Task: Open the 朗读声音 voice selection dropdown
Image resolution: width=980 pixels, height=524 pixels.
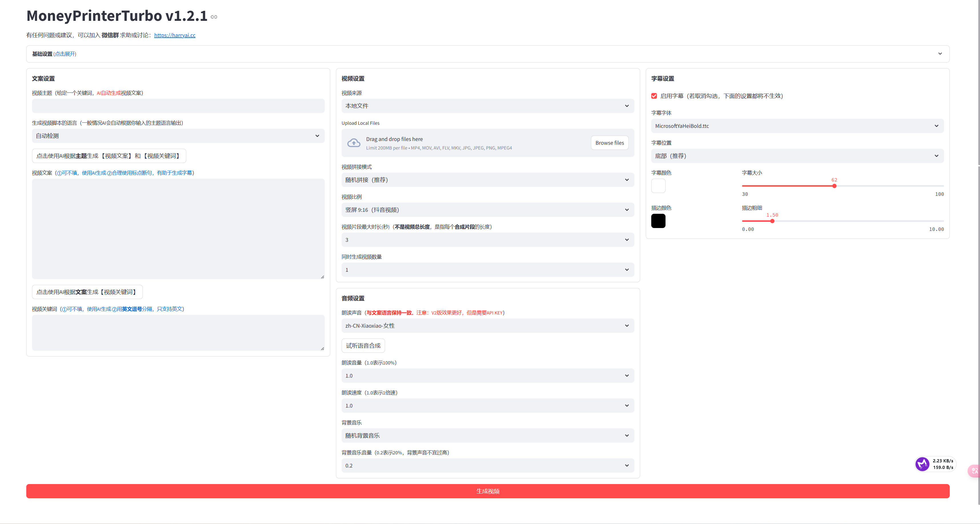Action: (487, 326)
